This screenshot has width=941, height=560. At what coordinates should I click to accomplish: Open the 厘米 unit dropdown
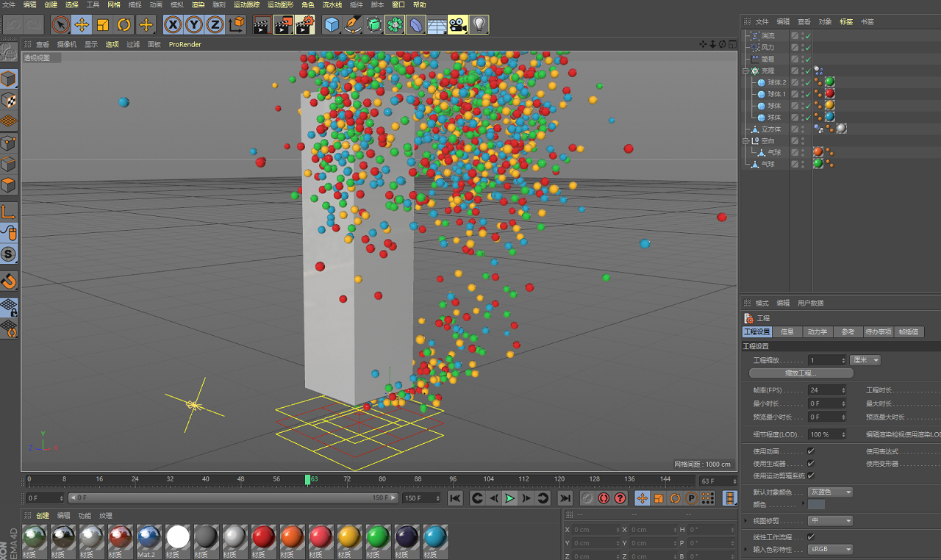point(865,360)
